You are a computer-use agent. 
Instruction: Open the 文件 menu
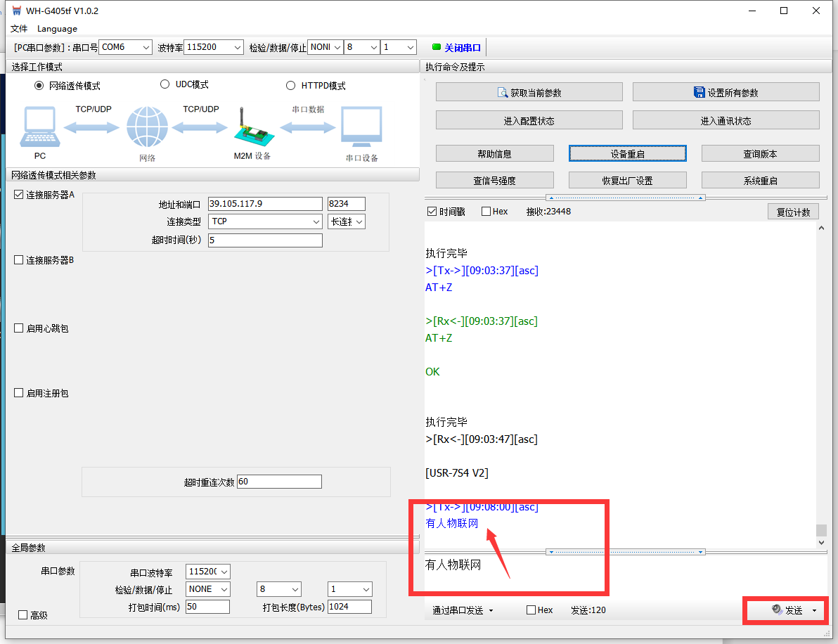[x=19, y=29]
